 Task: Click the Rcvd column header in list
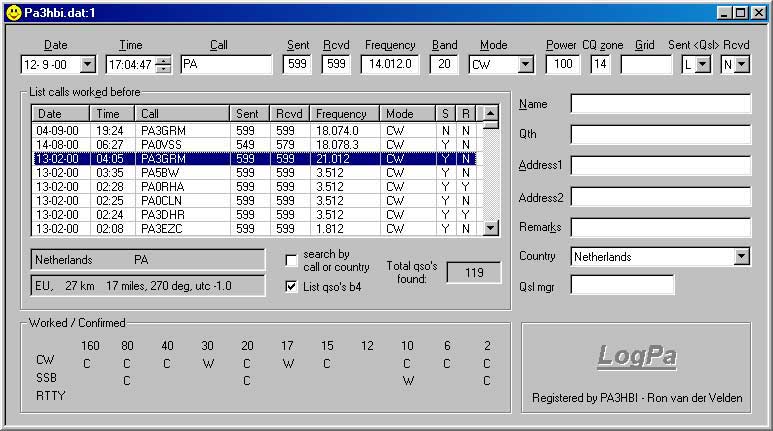(289, 113)
